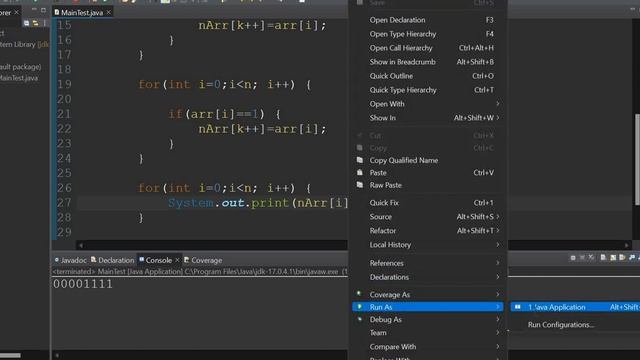Click the Collapse All icon in Package Explorer
This screenshot has height=360, width=640.
coord(27,23)
